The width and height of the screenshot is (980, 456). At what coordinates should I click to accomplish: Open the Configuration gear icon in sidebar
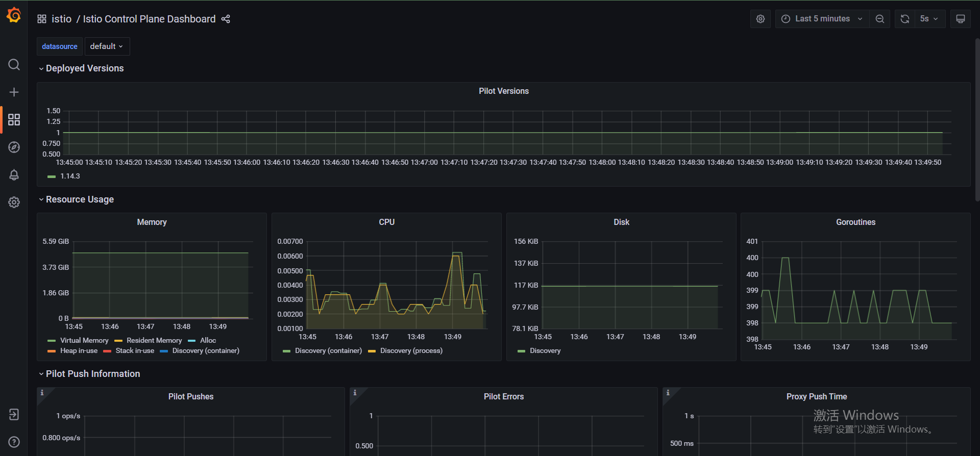14,202
